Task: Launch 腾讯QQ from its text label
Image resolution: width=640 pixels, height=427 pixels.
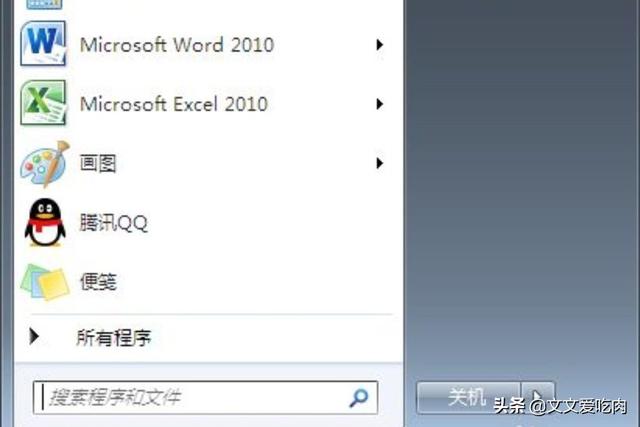Action: (x=113, y=223)
